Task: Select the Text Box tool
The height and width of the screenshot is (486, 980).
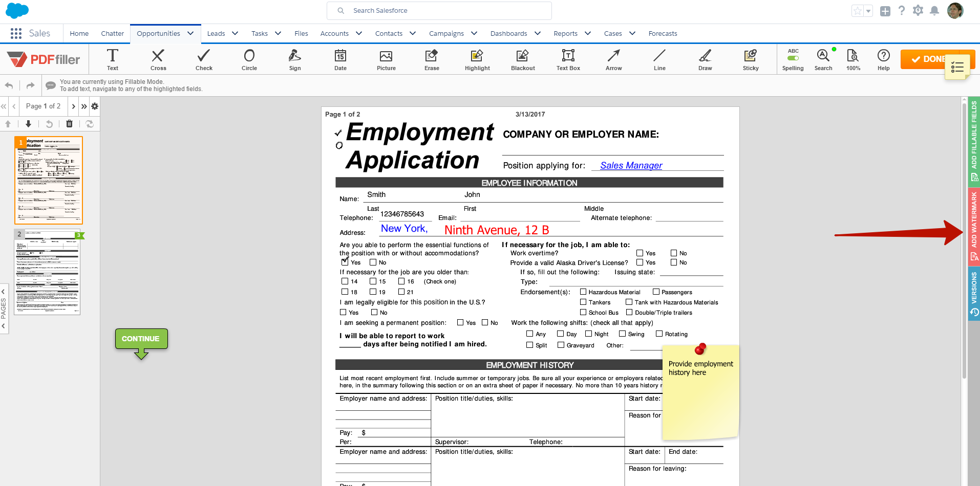Action: [x=568, y=59]
